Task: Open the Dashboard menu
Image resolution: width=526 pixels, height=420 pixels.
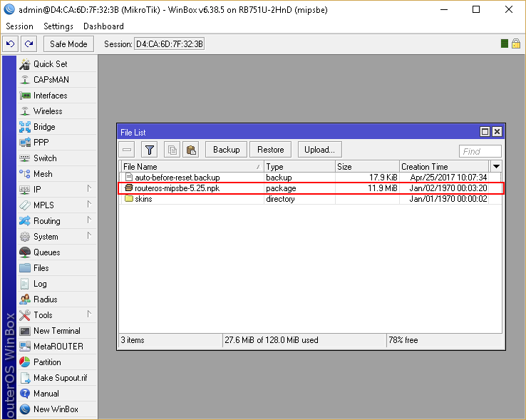Action: tap(103, 26)
